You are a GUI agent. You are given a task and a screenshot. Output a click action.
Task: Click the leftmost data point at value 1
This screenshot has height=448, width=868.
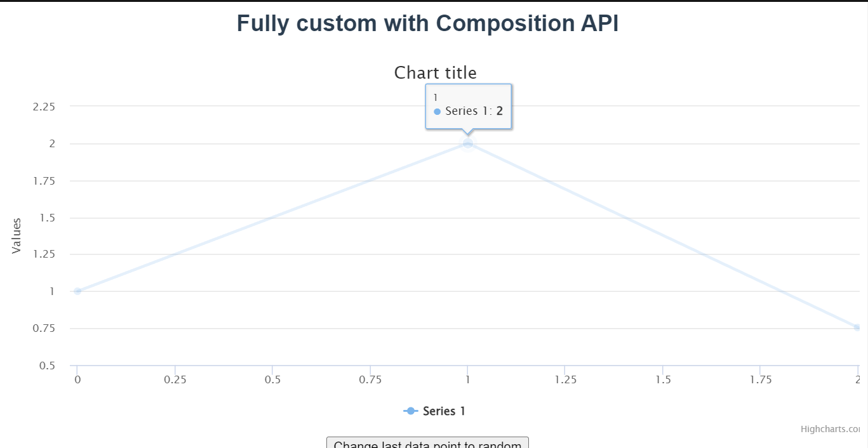pyautogui.click(x=77, y=291)
